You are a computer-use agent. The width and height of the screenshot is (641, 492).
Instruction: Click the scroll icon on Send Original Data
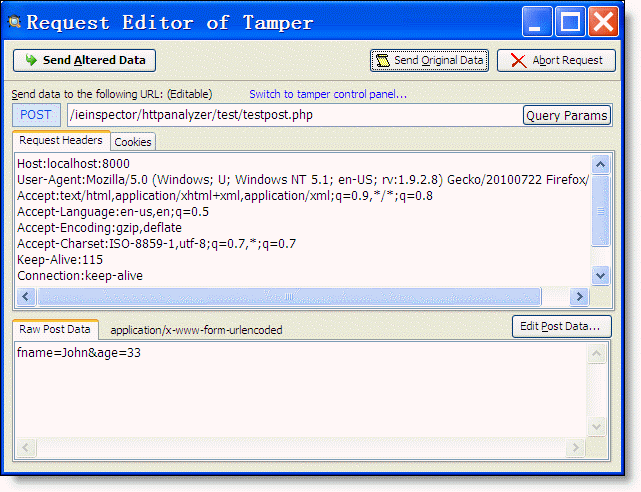(x=383, y=60)
